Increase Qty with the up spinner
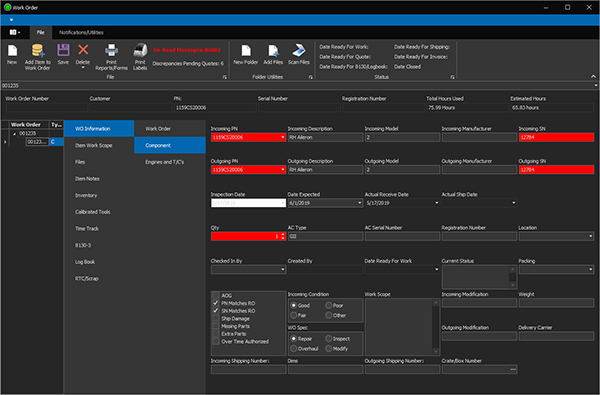The width and height of the screenshot is (600, 395). (283, 235)
